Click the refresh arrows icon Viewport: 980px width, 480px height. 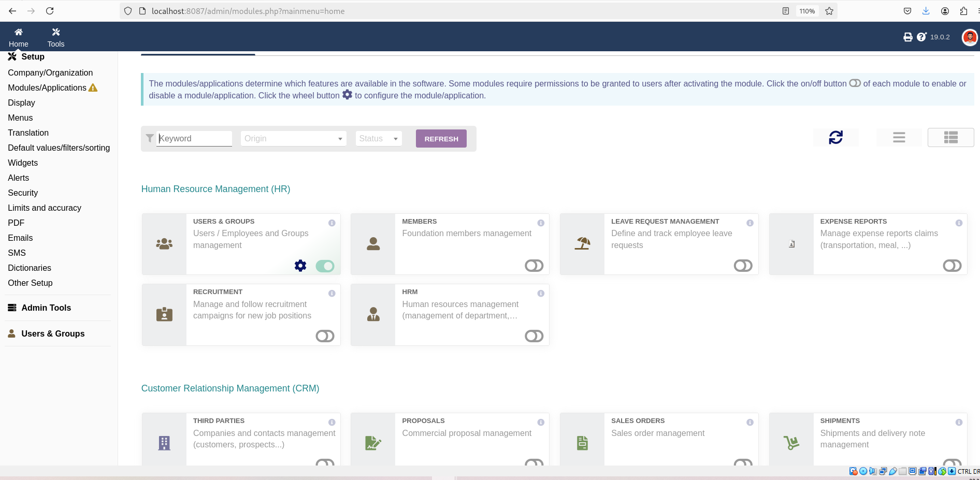(835, 137)
